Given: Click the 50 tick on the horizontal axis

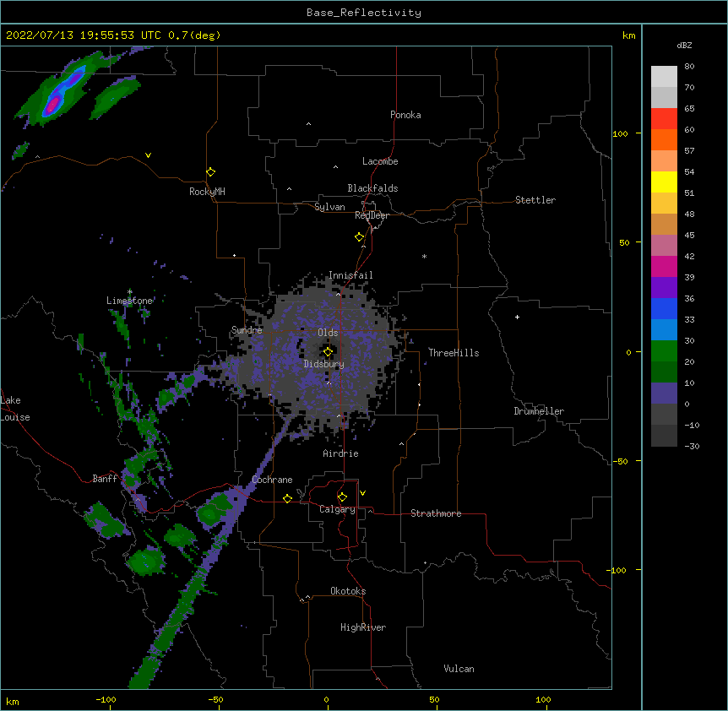Looking at the screenshot, I should [x=434, y=699].
